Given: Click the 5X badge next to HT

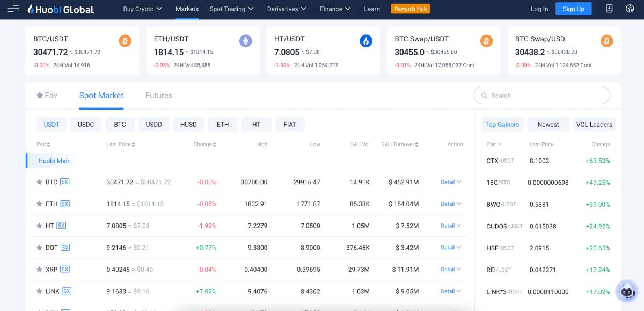Looking at the screenshot, I should pyautogui.click(x=61, y=226).
